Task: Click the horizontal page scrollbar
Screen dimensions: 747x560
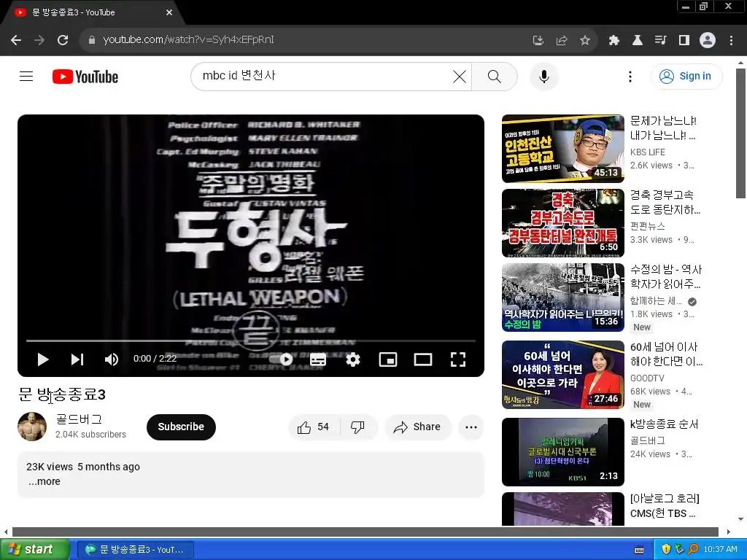Action: point(365,532)
